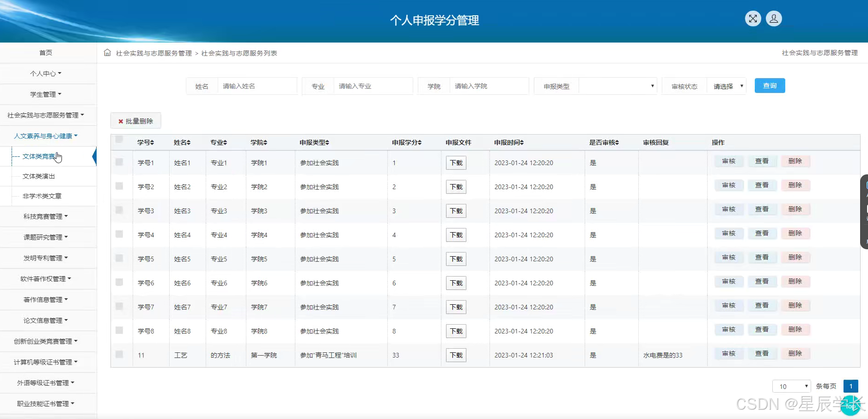Download the file for 学号5 row
Image resolution: width=868 pixels, height=419 pixels.
pyautogui.click(x=456, y=259)
